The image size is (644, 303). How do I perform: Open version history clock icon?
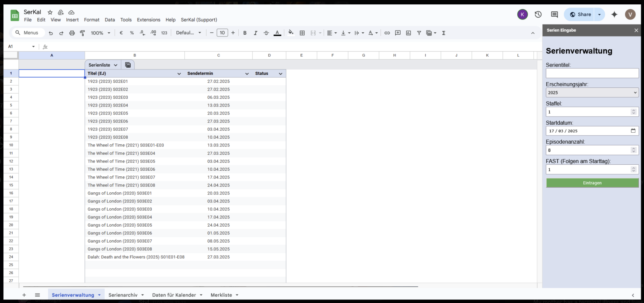(x=538, y=14)
